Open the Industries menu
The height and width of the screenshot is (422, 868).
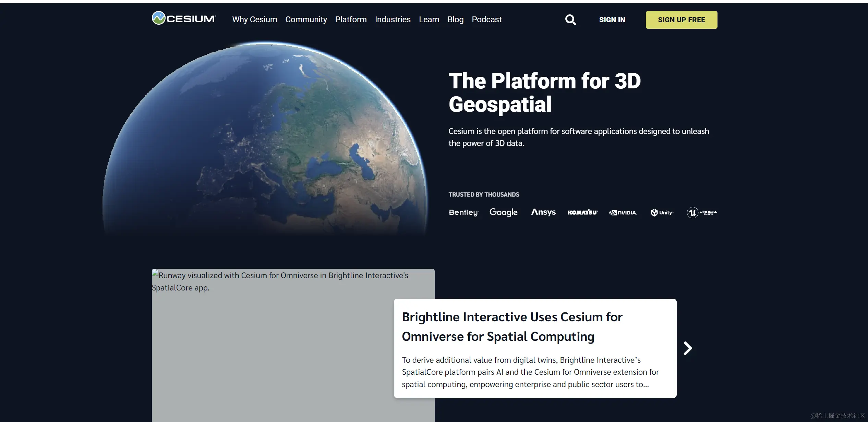point(393,20)
